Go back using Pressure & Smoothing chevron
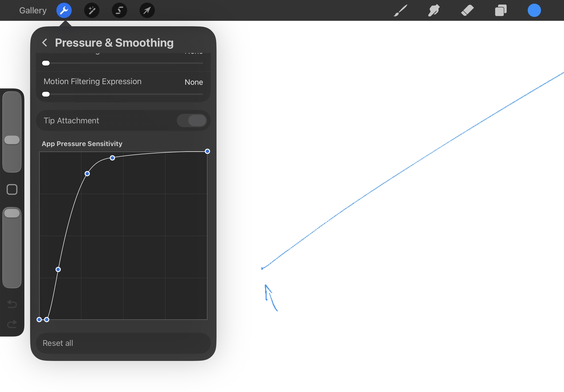This screenshot has width=564, height=392. pyautogui.click(x=45, y=43)
